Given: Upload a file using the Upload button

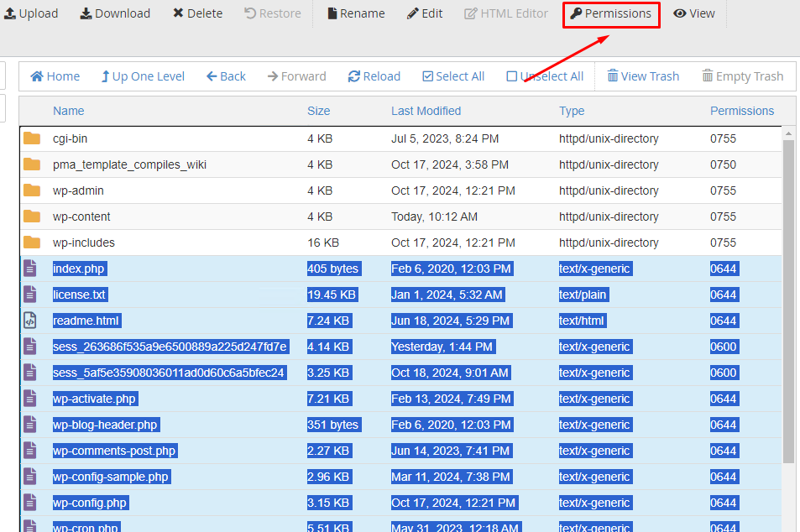Looking at the screenshot, I should coord(31,13).
